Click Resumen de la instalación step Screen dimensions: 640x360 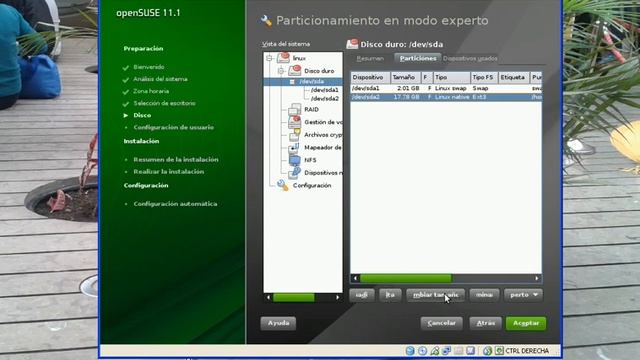coord(176,160)
